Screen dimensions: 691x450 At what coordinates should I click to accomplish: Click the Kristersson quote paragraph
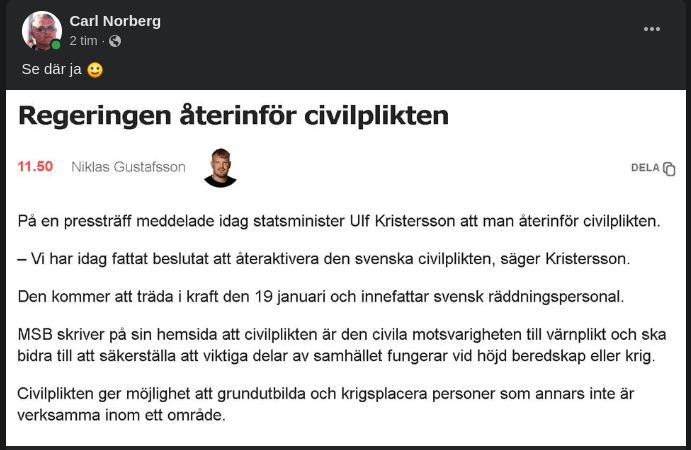[325, 259]
